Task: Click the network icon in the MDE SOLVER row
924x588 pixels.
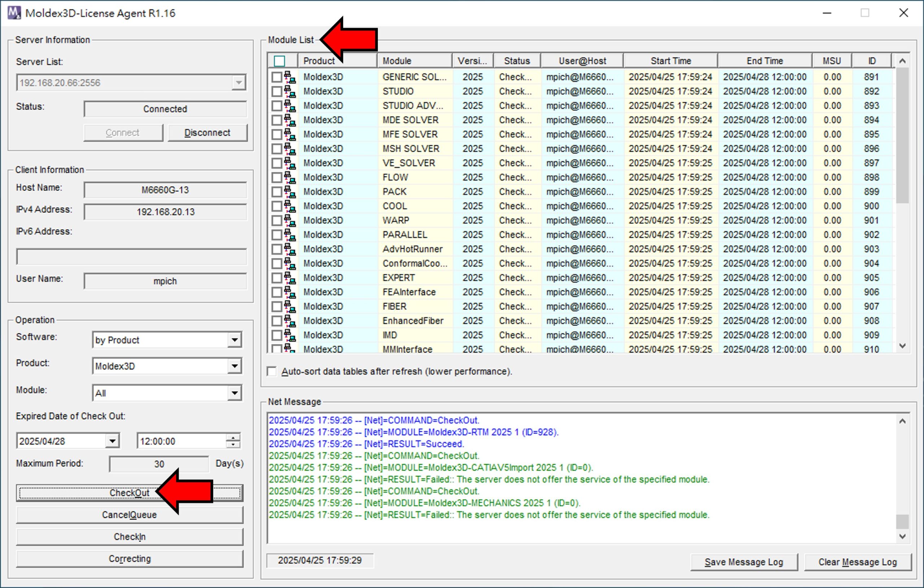Action: (x=290, y=120)
